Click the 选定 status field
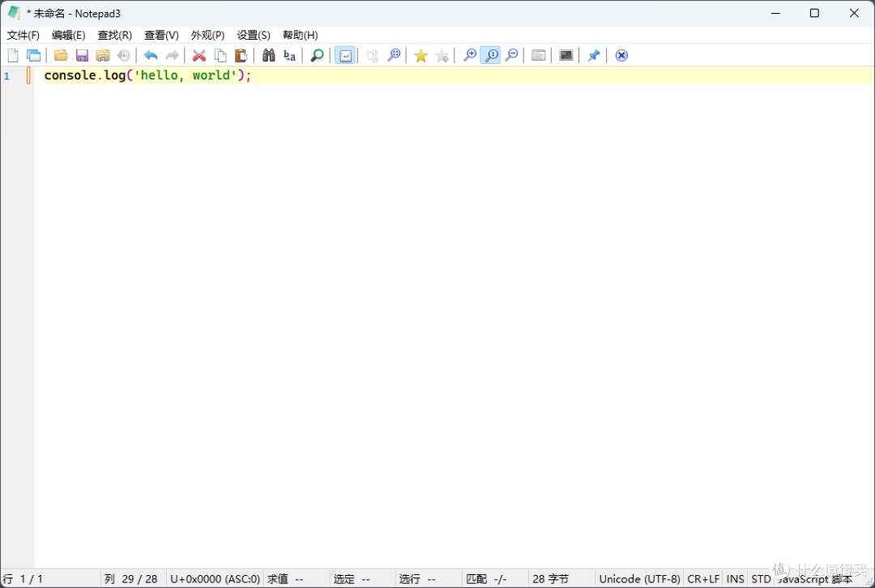The width and height of the screenshot is (875, 588). click(x=363, y=579)
